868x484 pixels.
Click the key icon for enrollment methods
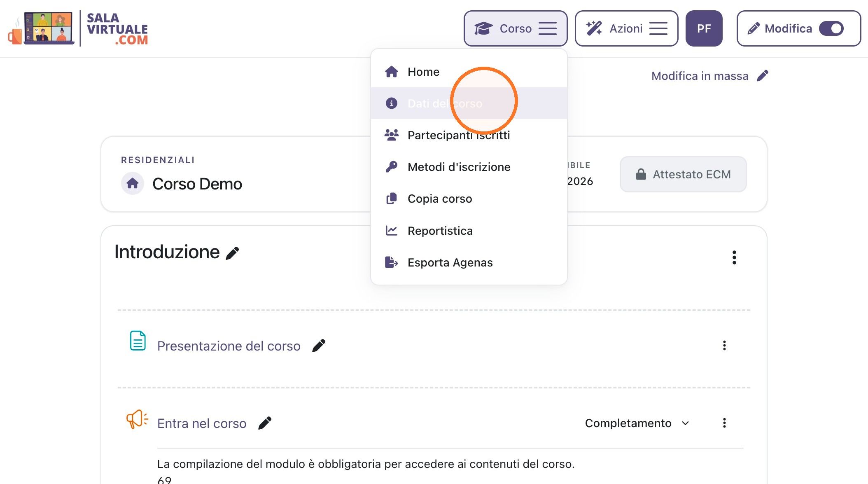(391, 167)
